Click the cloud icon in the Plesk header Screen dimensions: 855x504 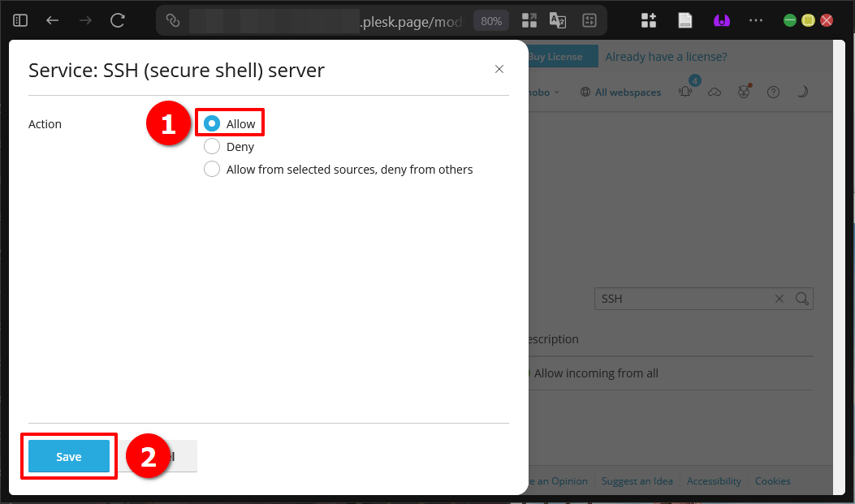coord(715,91)
